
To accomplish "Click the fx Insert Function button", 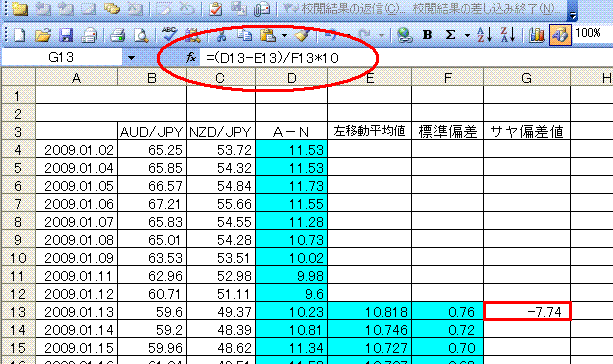I will pos(190,58).
